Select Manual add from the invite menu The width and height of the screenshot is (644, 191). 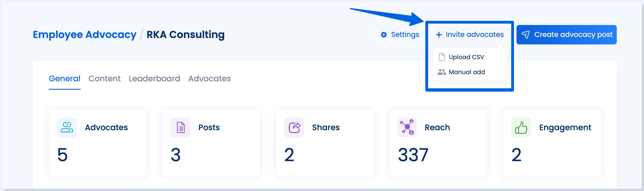pos(467,72)
